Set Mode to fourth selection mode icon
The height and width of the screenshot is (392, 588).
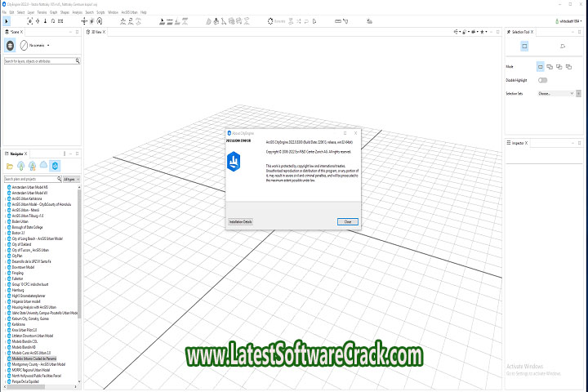tap(568, 67)
